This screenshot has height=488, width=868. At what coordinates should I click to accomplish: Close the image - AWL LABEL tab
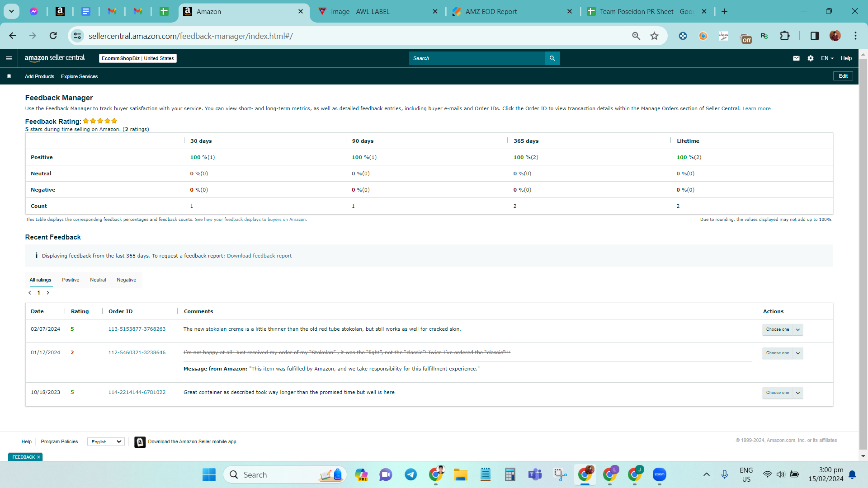pos(435,12)
